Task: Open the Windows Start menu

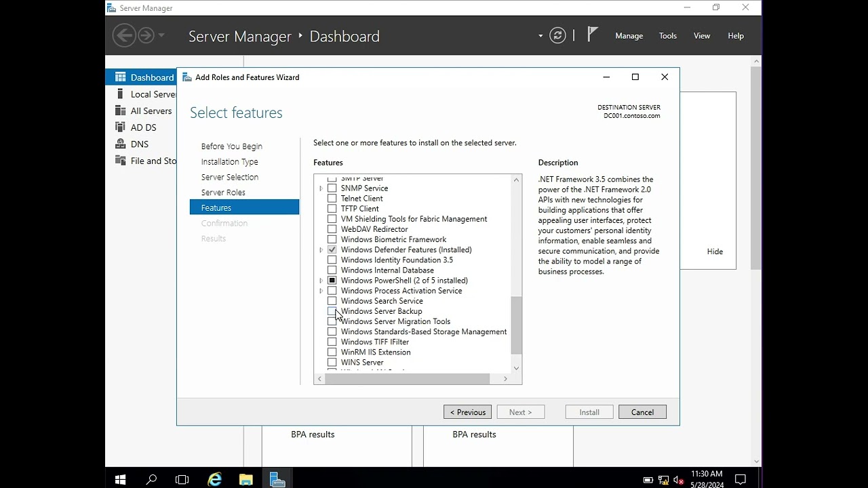Action: (121, 480)
